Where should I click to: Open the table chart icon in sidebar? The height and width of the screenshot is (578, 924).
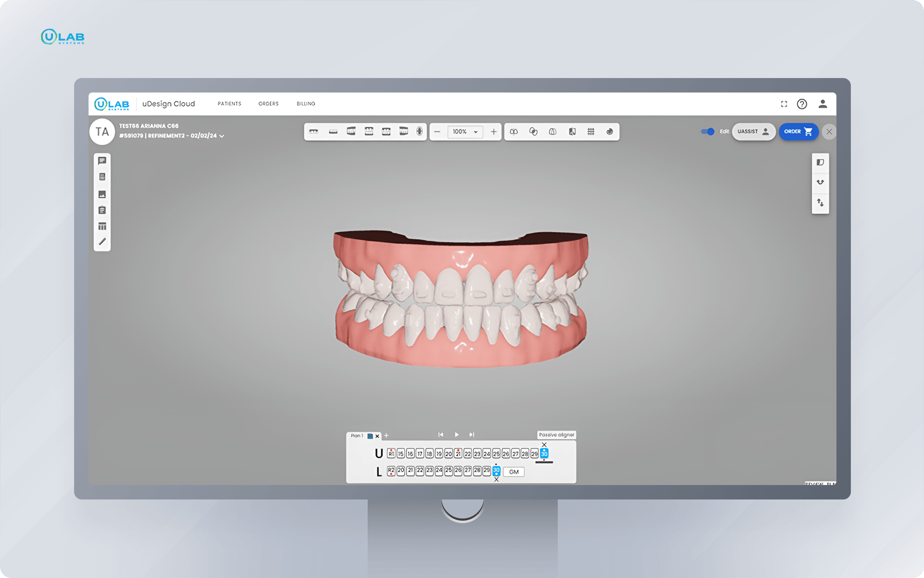[102, 226]
